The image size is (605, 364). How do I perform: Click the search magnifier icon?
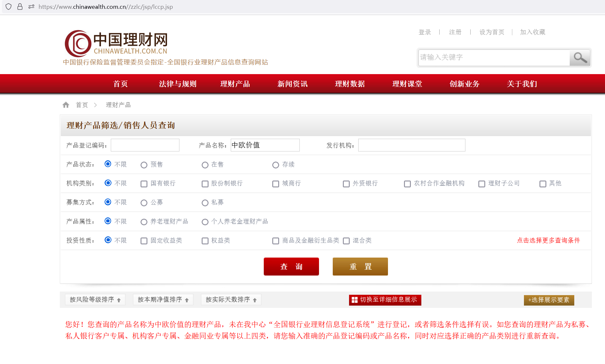pyautogui.click(x=580, y=58)
